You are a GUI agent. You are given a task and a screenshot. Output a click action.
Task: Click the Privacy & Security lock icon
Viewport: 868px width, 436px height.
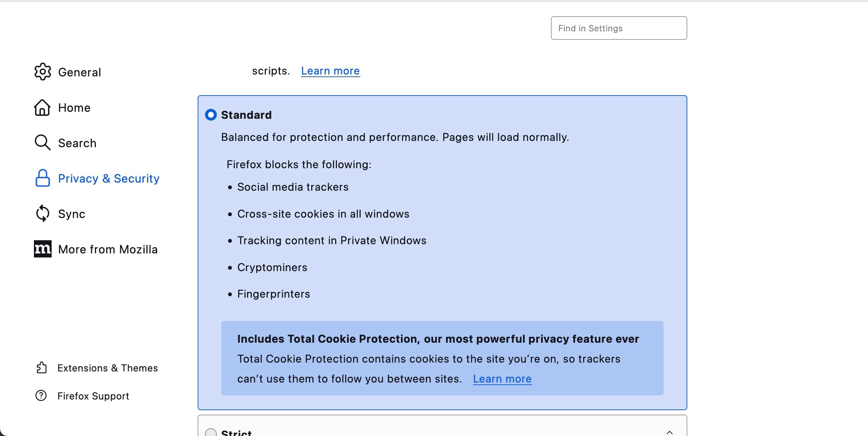coord(42,178)
